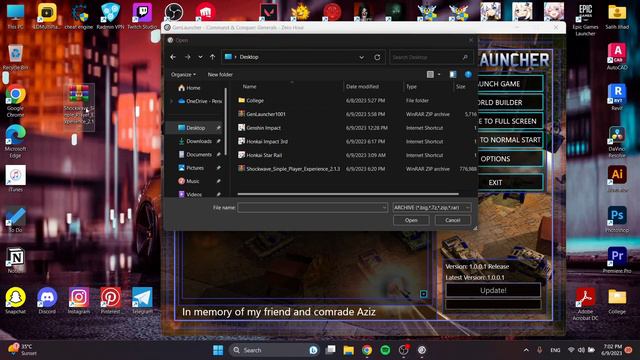Open Discord desktop shortcut

tap(47, 301)
